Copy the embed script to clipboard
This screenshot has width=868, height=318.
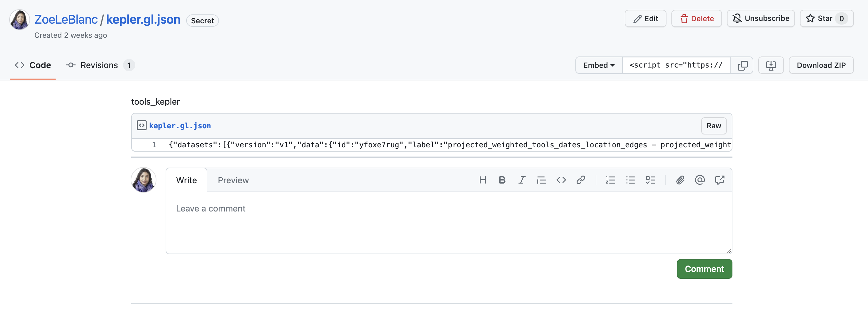pos(742,65)
